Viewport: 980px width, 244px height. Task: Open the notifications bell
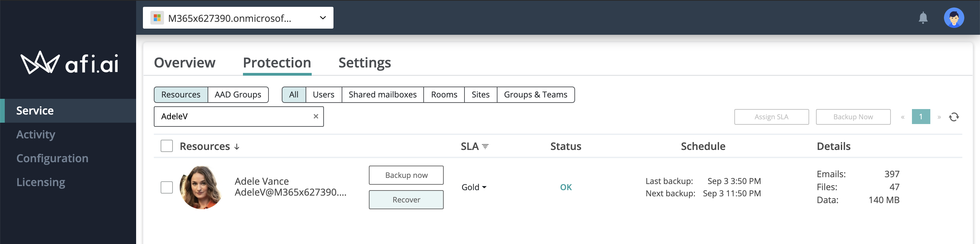click(923, 18)
